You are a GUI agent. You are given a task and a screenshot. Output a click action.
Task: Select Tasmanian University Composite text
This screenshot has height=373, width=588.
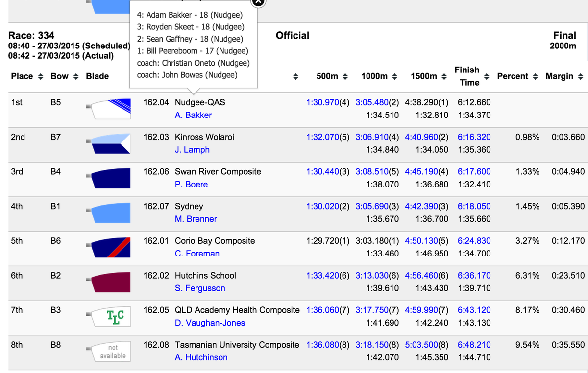point(237,345)
